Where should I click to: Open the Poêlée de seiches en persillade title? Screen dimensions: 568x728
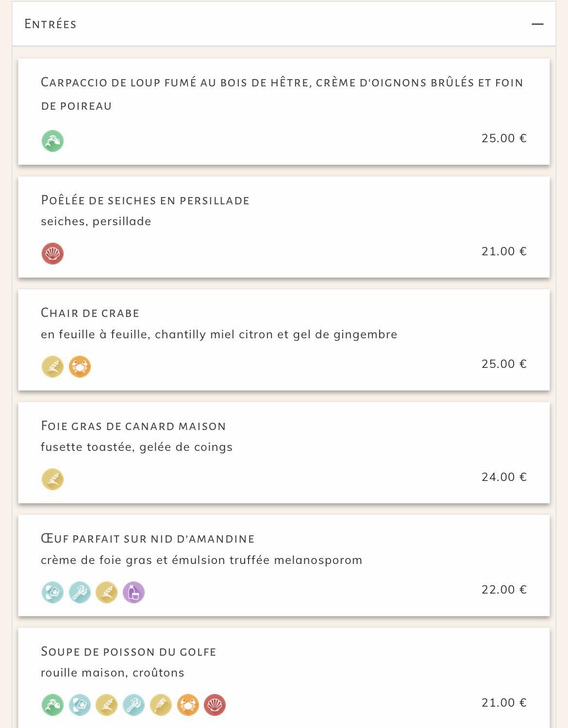pyautogui.click(x=145, y=200)
